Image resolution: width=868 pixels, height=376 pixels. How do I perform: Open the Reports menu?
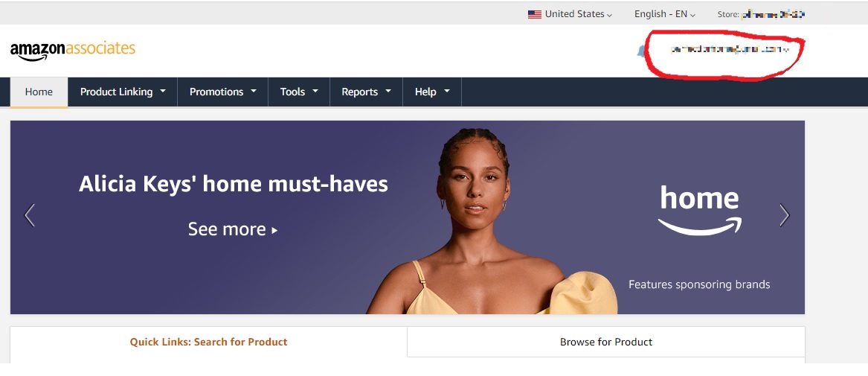(366, 92)
